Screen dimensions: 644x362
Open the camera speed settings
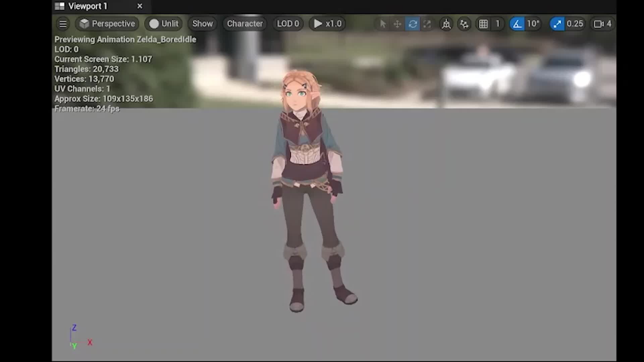pyautogui.click(x=601, y=24)
